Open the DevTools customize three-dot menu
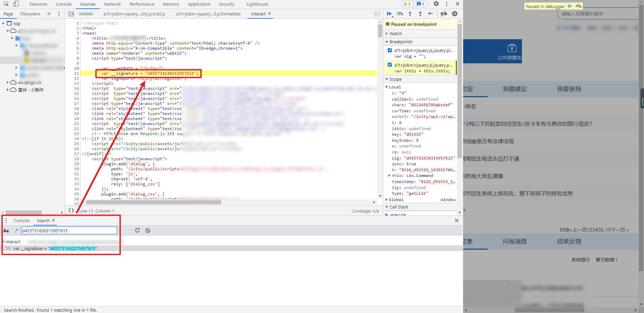This screenshot has height=313, width=644. 446,4
